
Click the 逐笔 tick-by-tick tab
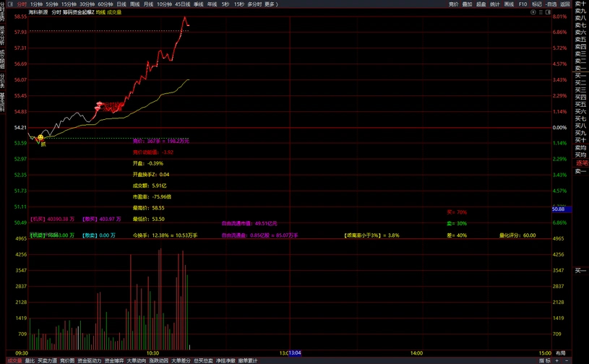point(582,163)
